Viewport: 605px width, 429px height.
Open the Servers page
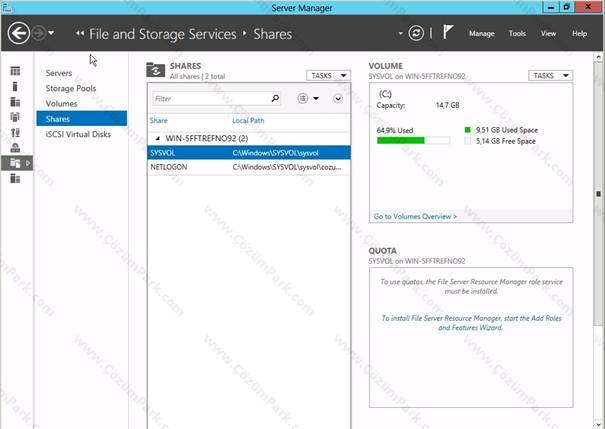[x=59, y=73]
